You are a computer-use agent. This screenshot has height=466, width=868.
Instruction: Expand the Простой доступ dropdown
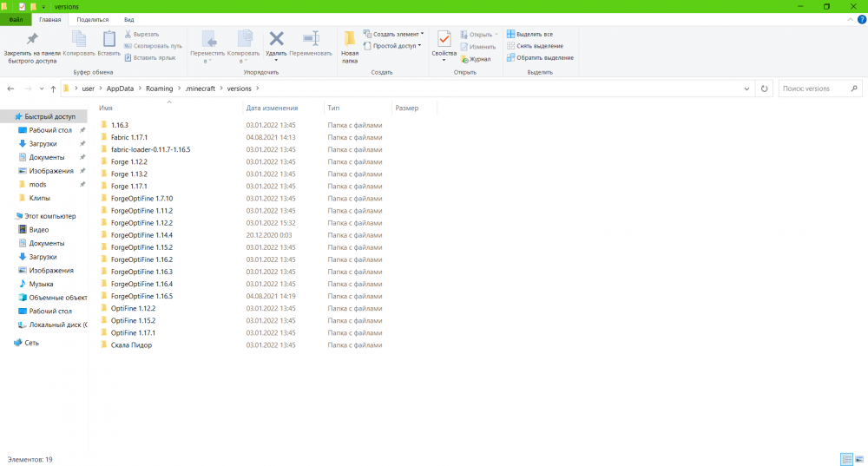419,45
